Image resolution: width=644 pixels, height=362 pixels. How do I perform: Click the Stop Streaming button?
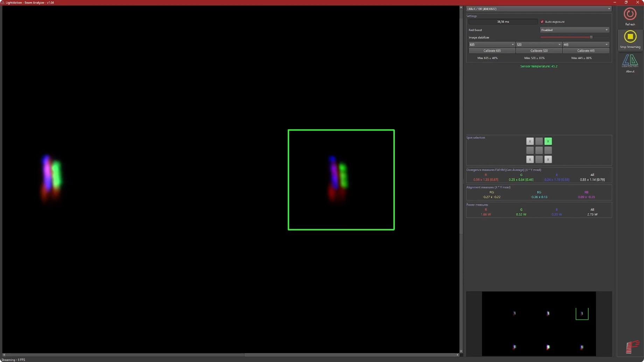(630, 40)
